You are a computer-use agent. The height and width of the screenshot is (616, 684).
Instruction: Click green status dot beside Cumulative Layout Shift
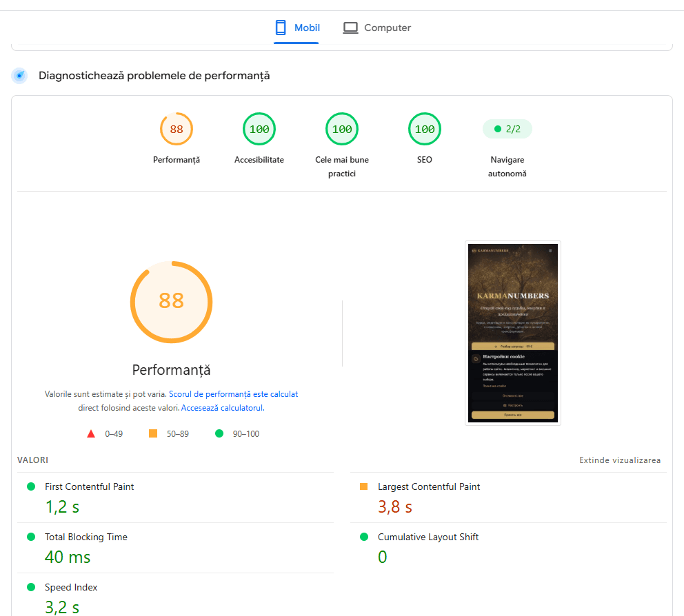click(364, 537)
